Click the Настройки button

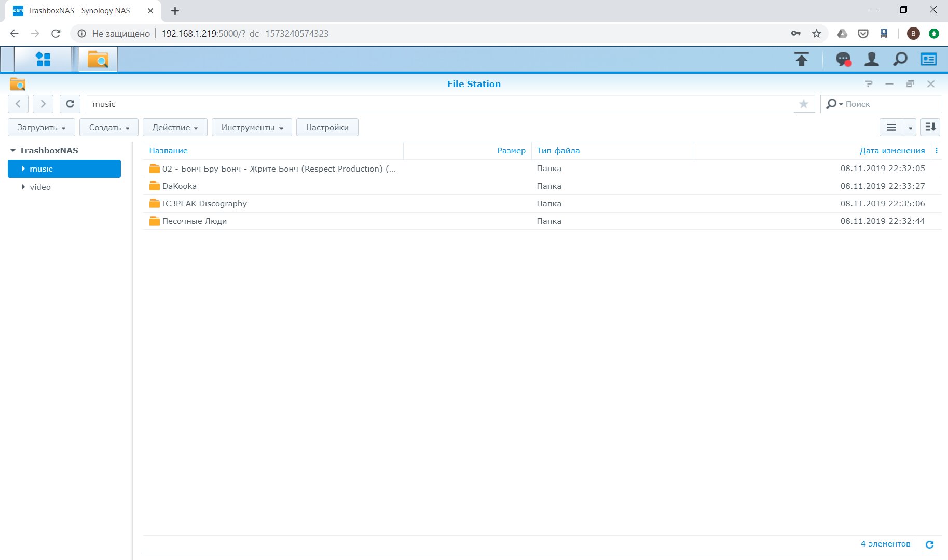[x=327, y=127]
